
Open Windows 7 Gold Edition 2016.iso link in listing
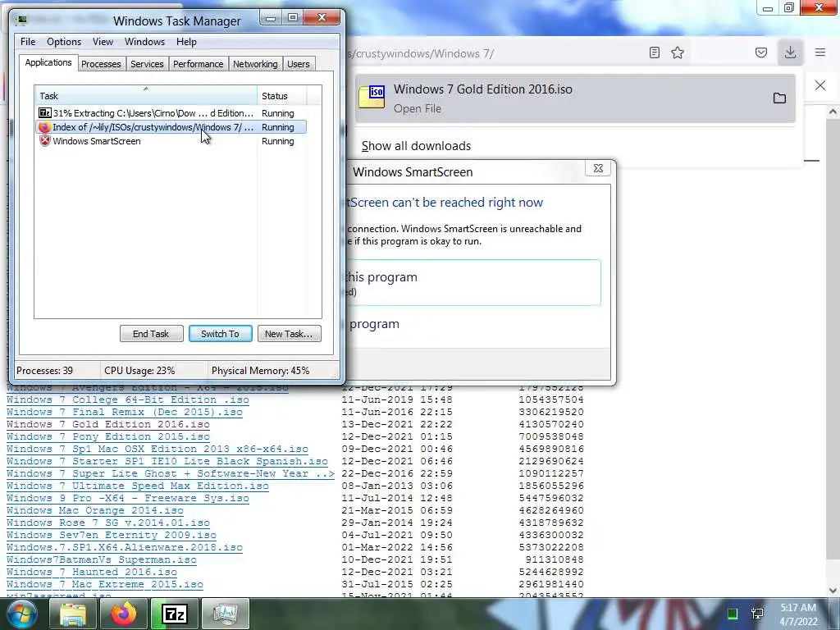point(107,424)
